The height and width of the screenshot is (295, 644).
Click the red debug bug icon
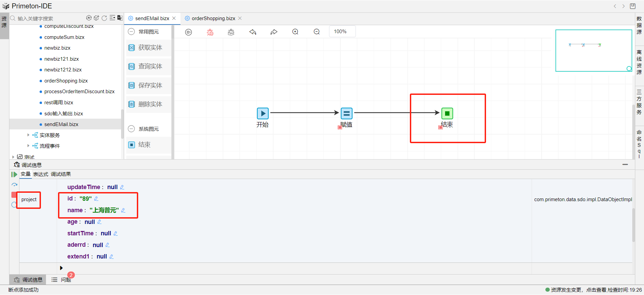(x=210, y=32)
